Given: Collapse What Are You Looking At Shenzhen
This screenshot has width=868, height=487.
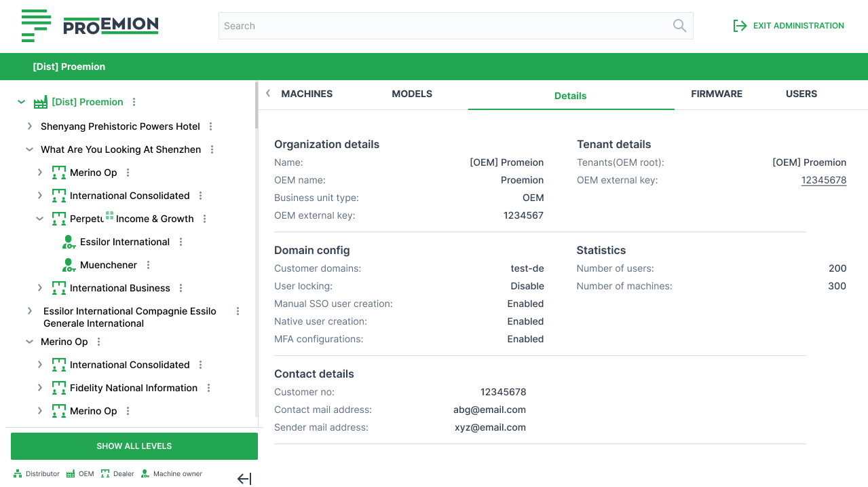Looking at the screenshot, I should (30, 149).
